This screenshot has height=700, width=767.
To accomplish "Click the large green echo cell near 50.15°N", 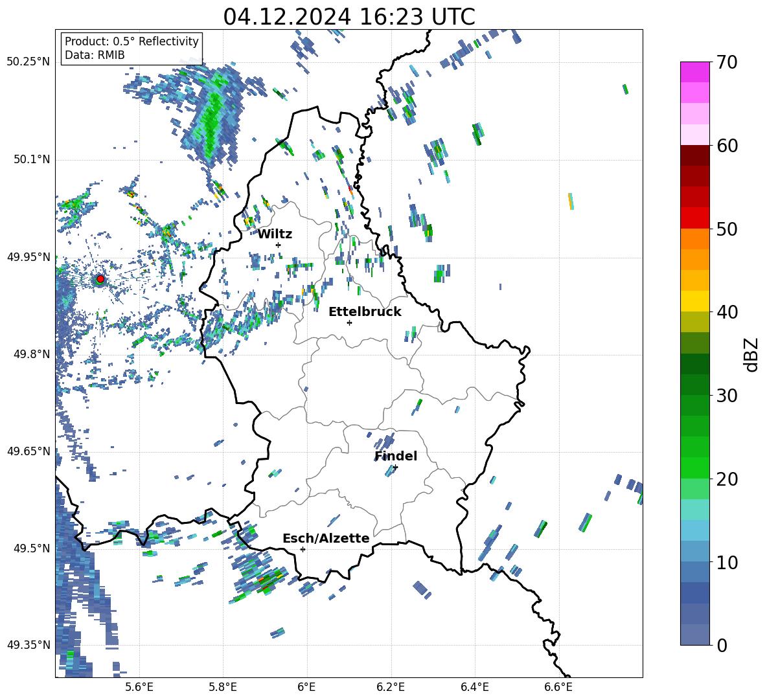I will (211, 120).
